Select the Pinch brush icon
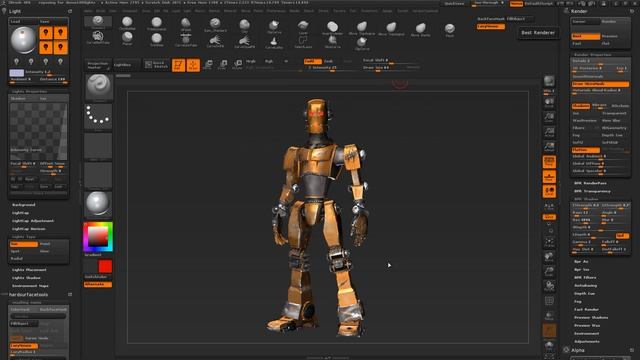This screenshot has width=640, height=360. [449, 30]
